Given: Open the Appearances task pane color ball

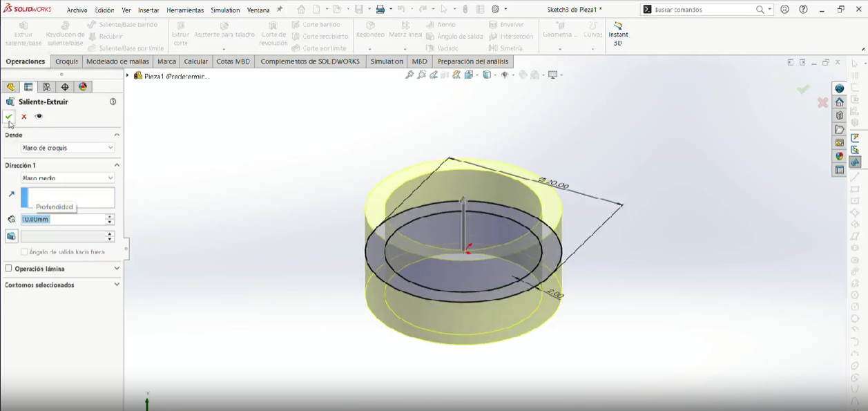Looking at the screenshot, I should point(840,156).
